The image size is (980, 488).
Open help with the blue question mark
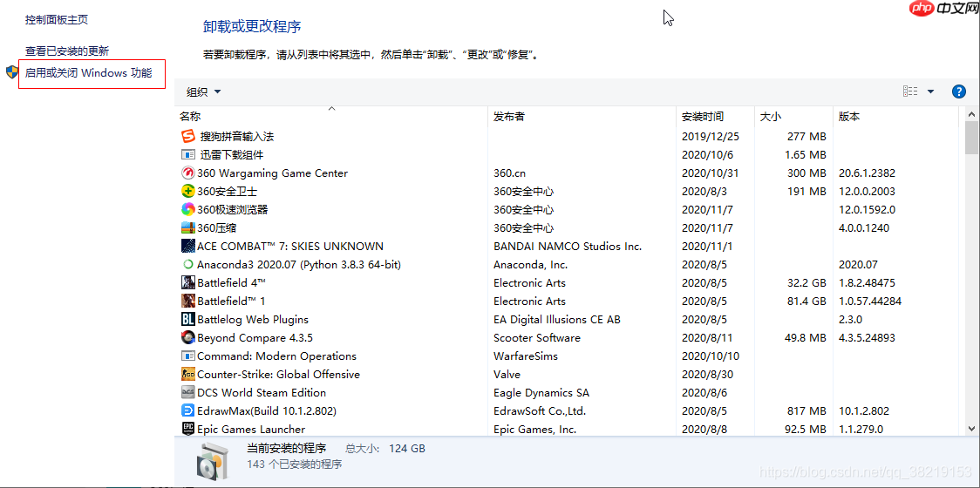tap(959, 91)
